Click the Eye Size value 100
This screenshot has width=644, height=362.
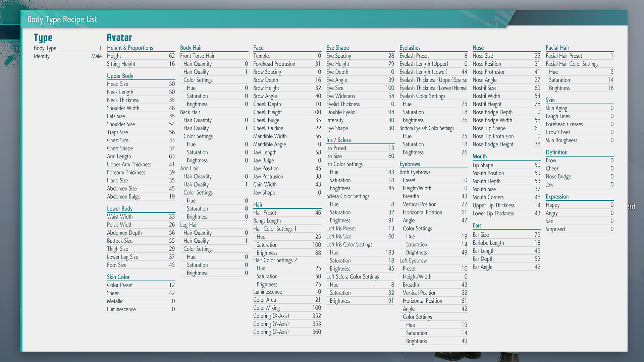[390, 88]
